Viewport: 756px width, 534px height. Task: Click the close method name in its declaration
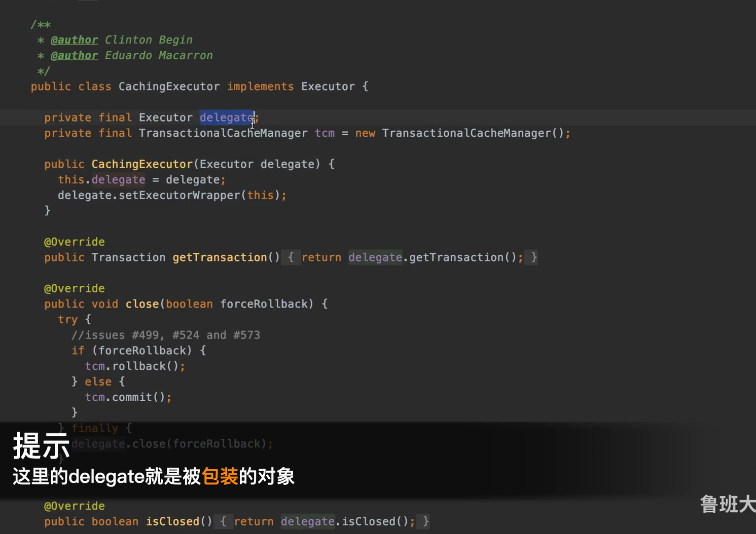point(142,304)
